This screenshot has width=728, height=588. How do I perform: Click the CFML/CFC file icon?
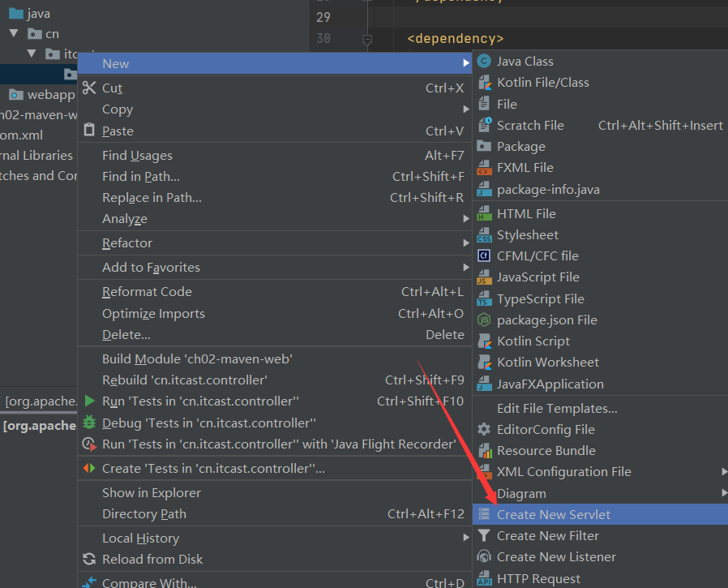click(484, 256)
